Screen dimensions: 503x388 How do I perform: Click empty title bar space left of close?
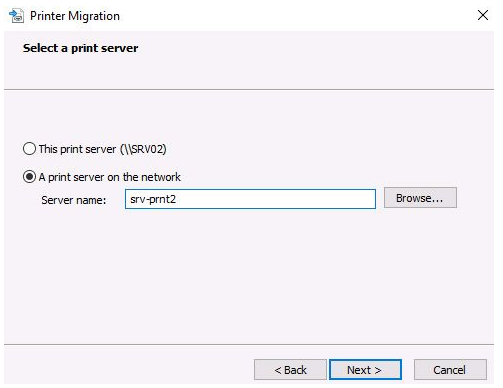(x=300, y=16)
